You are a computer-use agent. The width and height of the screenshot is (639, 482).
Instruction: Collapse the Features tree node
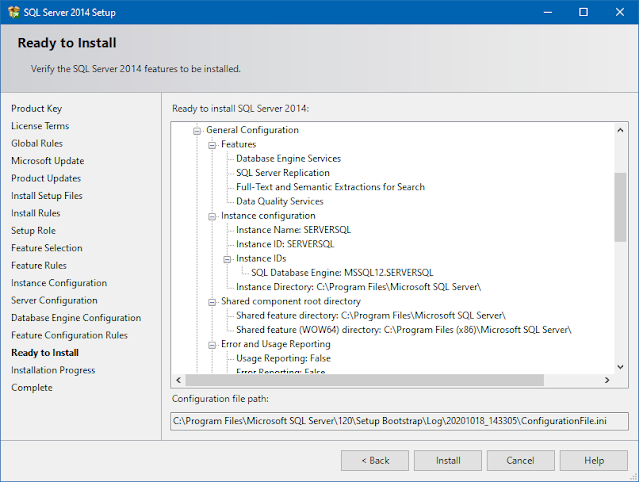point(212,145)
